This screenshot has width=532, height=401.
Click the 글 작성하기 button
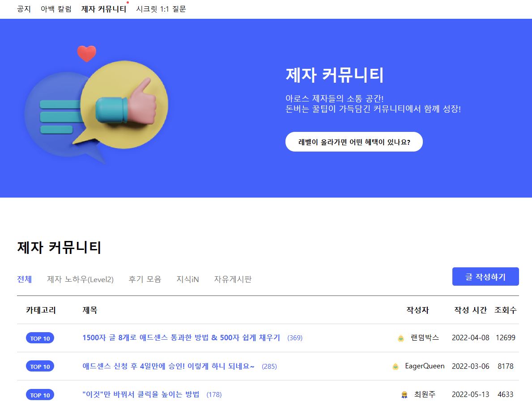[x=485, y=276]
